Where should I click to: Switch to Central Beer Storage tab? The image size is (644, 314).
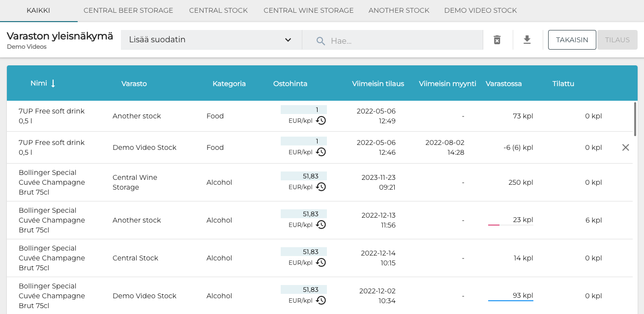(x=128, y=10)
